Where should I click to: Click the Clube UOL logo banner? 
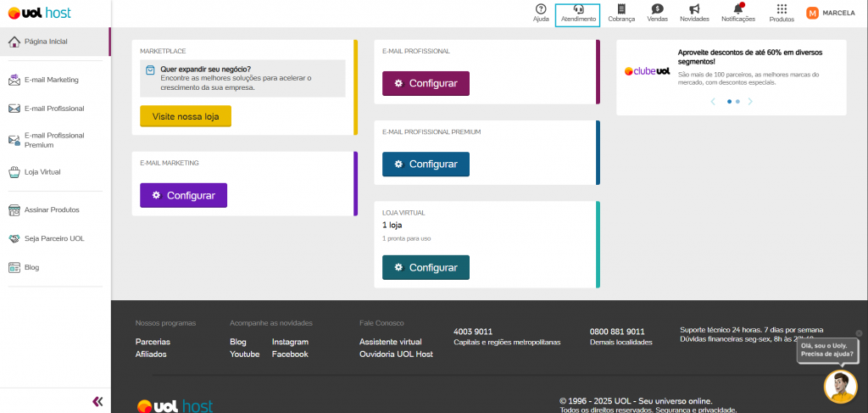pyautogui.click(x=647, y=71)
